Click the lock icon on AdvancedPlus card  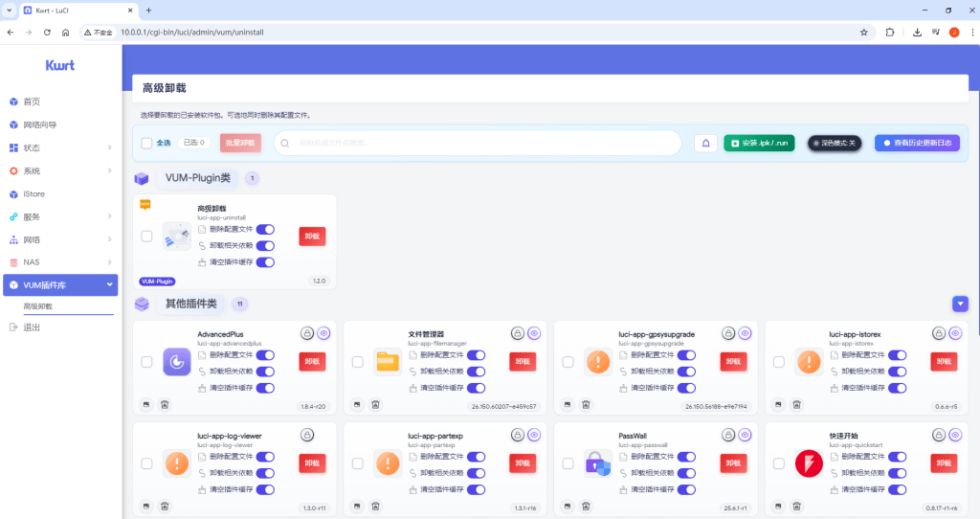pyautogui.click(x=307, y=333)
